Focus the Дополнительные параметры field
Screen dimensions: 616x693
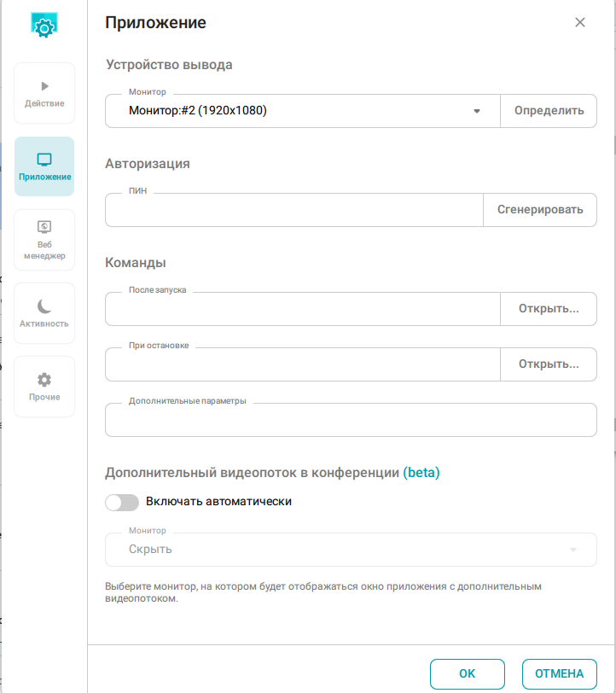coord(351,420)
